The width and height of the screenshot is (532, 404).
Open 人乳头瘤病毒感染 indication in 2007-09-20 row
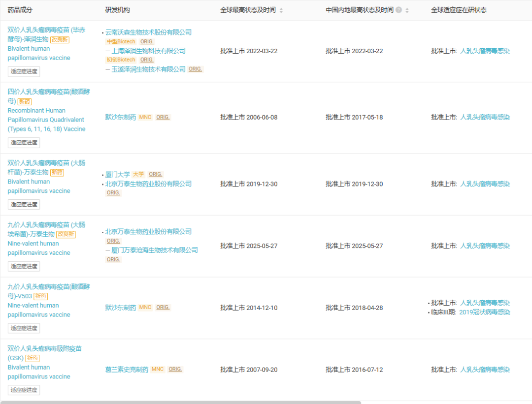485,370
